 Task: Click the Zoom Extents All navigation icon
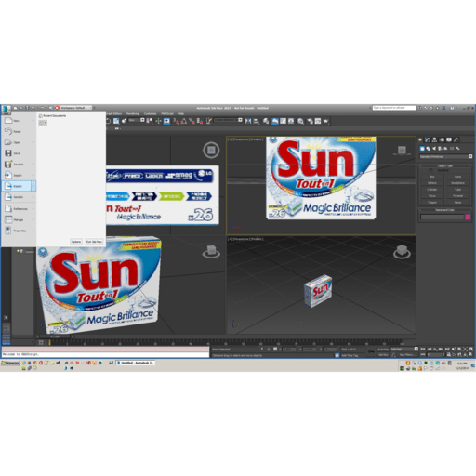point(470,349)
